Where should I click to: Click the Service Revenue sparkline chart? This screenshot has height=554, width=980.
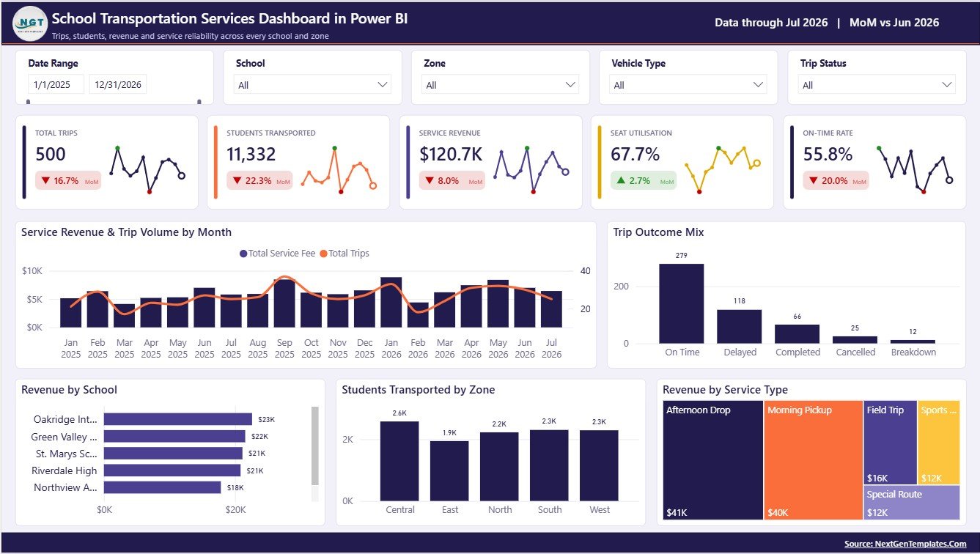(x=531, y=169)
